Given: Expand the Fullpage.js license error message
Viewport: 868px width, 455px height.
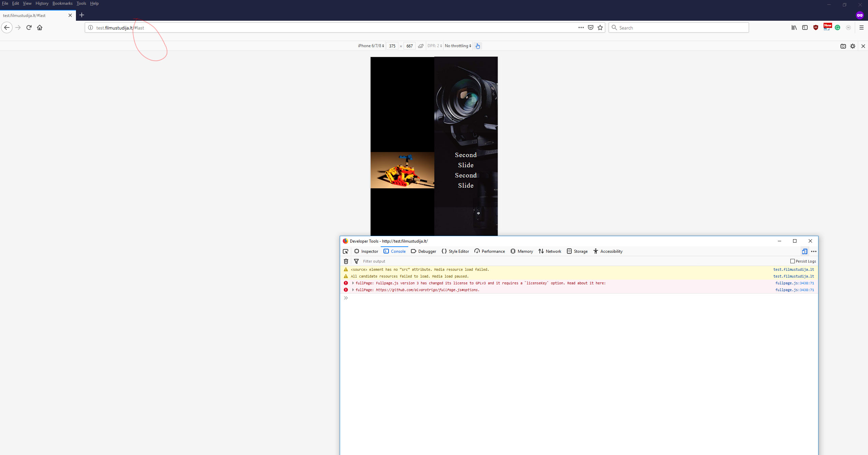Looking at the screenshot, I should tap(353, 283).
